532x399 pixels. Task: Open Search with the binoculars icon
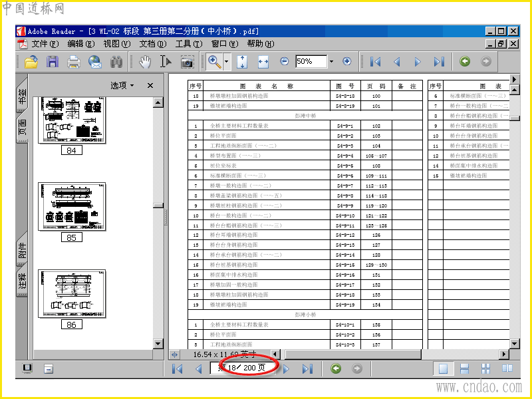116,62
